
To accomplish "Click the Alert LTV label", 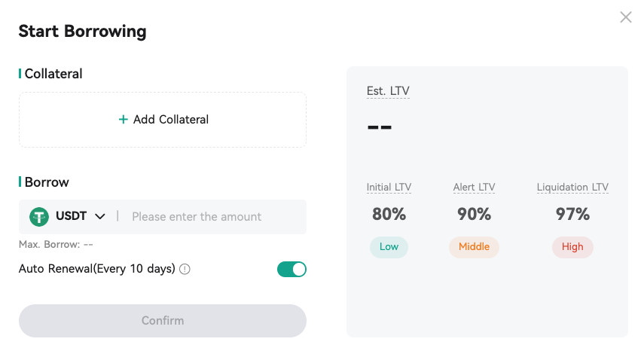I will coord(474,188).
